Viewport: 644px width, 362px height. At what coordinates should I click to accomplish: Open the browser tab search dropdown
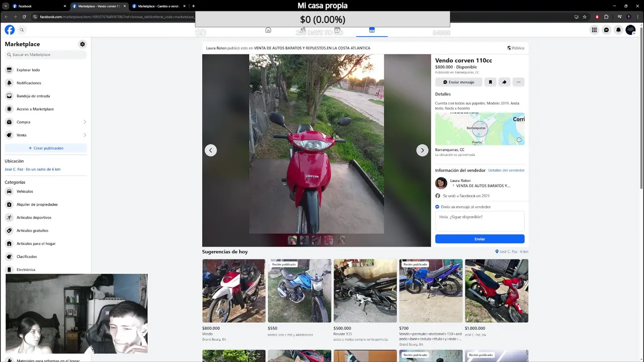pyautogui.click(x=5, y=6)
